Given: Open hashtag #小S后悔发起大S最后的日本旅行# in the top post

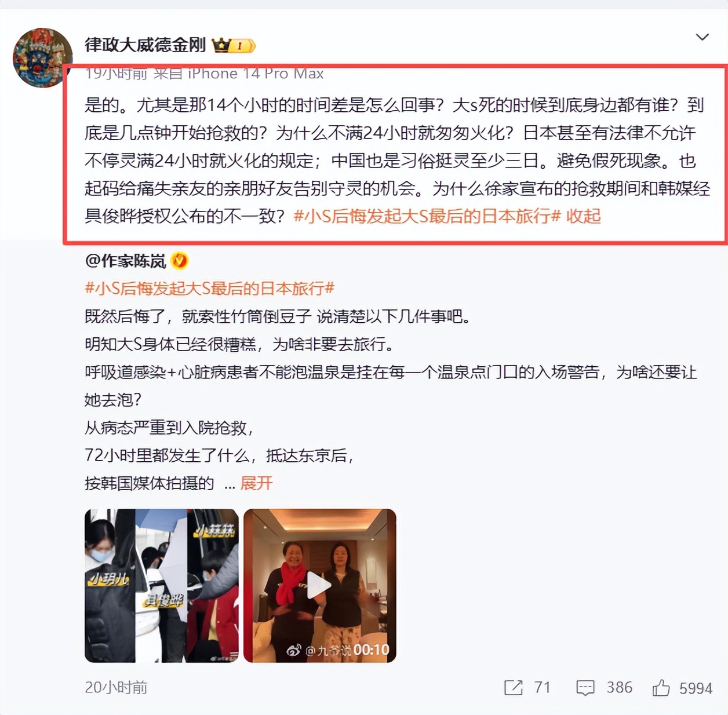Looking at the screenshot, I should [427, 217].
